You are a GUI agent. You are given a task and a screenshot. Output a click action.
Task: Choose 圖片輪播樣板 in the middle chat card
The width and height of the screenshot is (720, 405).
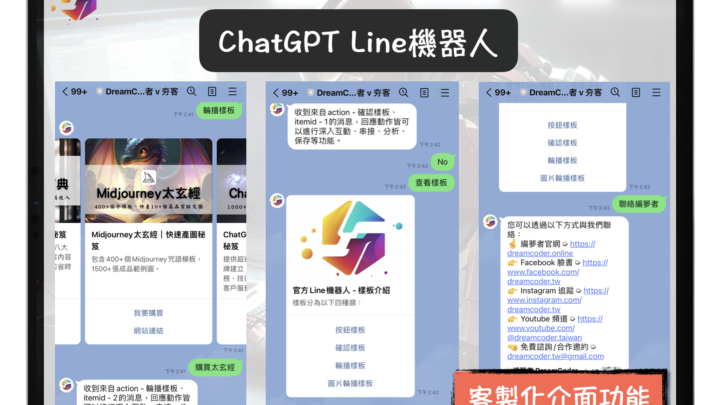pyautogui.click(x=350, y=383)
